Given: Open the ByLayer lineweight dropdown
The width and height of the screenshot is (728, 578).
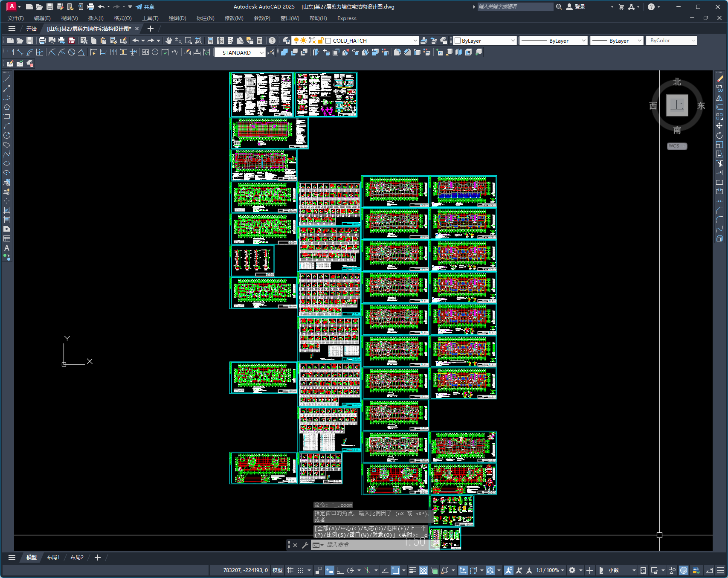Looking at the screenshot, I should click(x=640, y=41).
